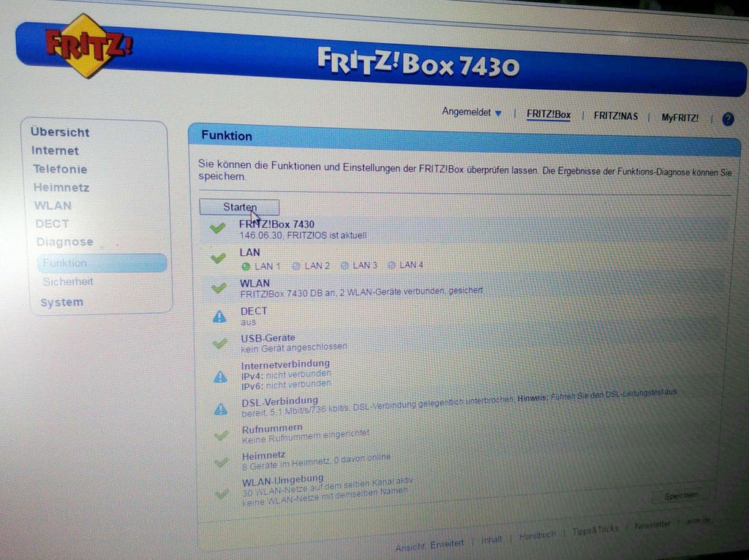Click the USB-Geräte result heading
The width and height of the screenshot is (749, 560).
point(268,338)
